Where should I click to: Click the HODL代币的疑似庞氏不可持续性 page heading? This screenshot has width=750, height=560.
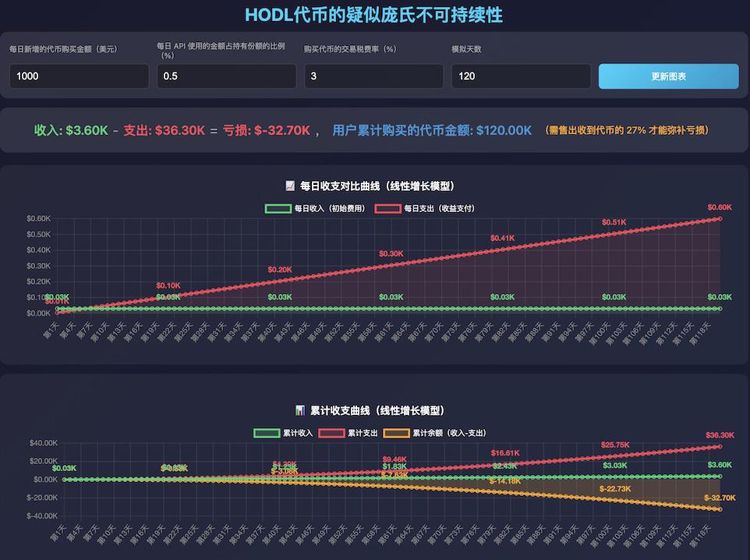[374, 15]
